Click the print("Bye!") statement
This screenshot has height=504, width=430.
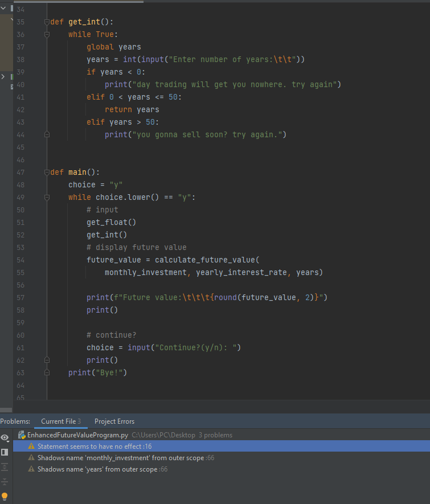(x=98, y=373)
